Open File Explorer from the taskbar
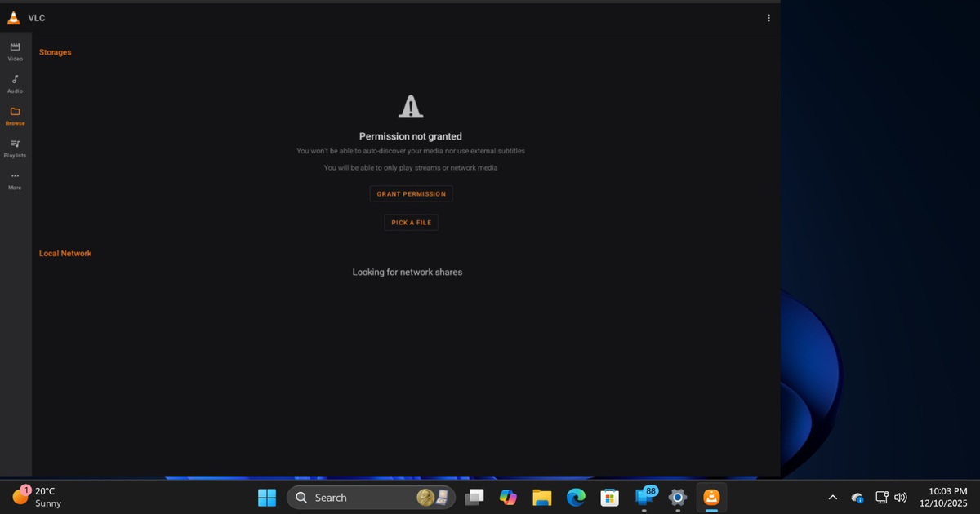 (542, 497)
